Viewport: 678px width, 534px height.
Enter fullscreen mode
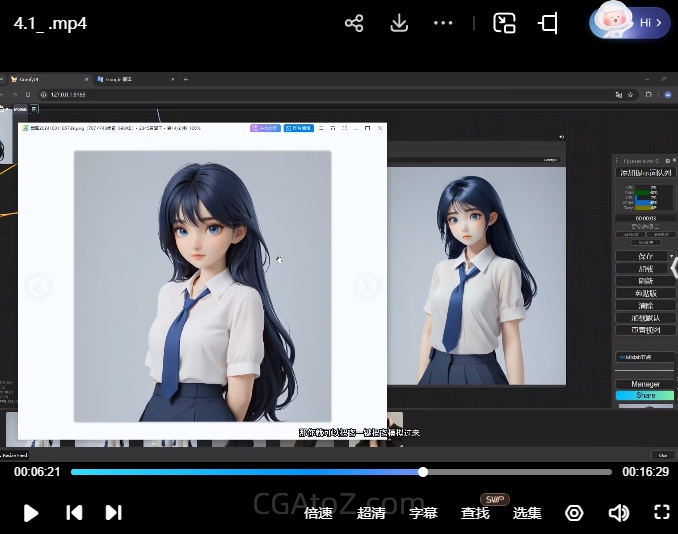(661, 512)
